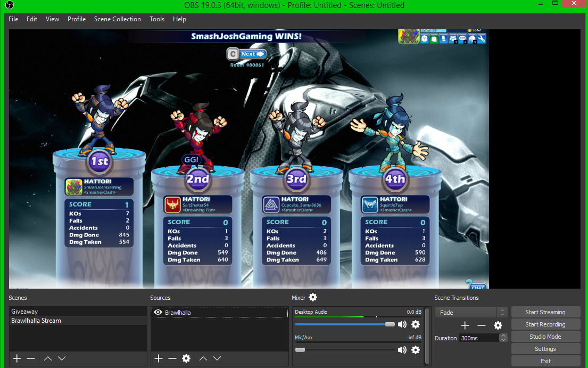The height and width of the screenshot is (368, 588).
Task: Click the wrench icon in game preview
Action: coord(482,38)
